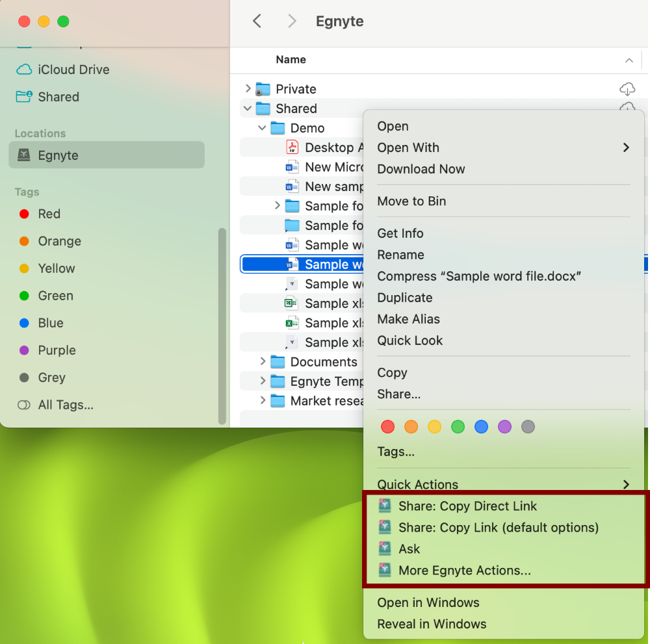Expand the Private folder
650x644 pixels.
[x=248, y=88]
